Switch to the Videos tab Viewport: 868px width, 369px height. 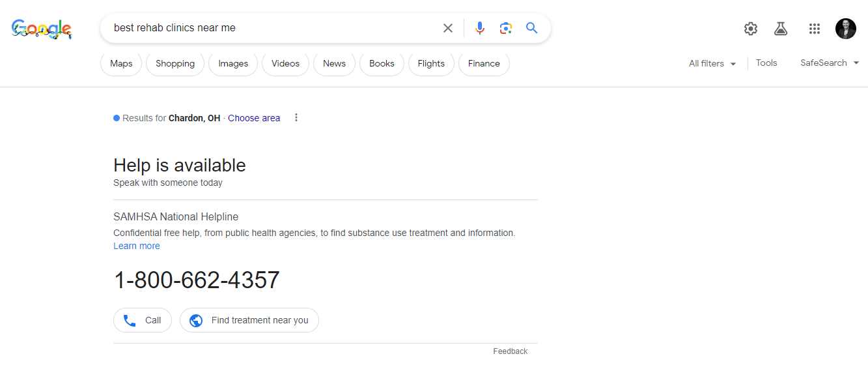point(285,63)
